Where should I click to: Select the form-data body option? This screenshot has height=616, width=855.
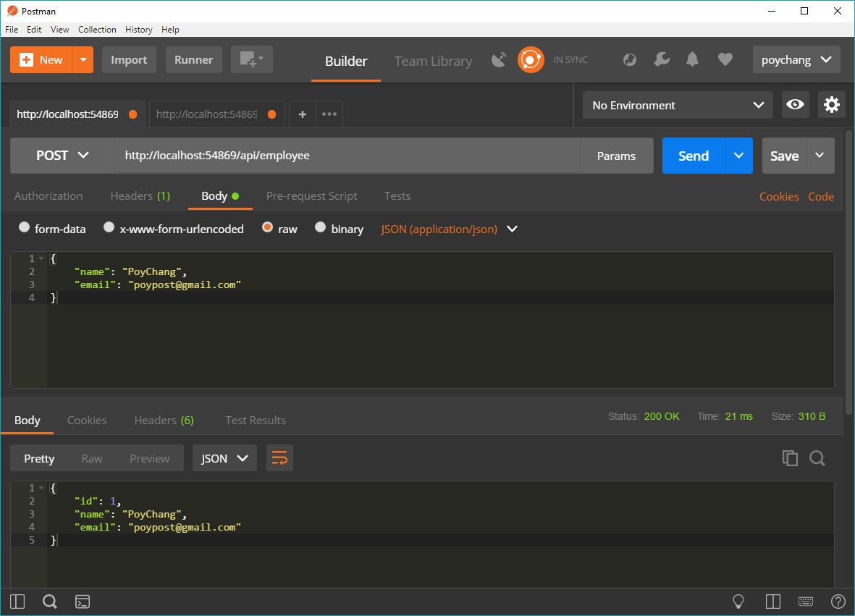(x=24, y=227)
